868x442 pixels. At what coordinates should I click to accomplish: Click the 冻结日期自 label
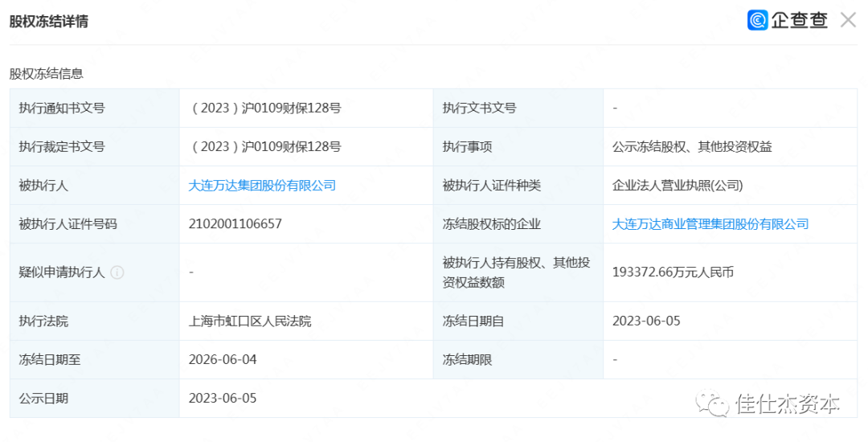[473, 321]
